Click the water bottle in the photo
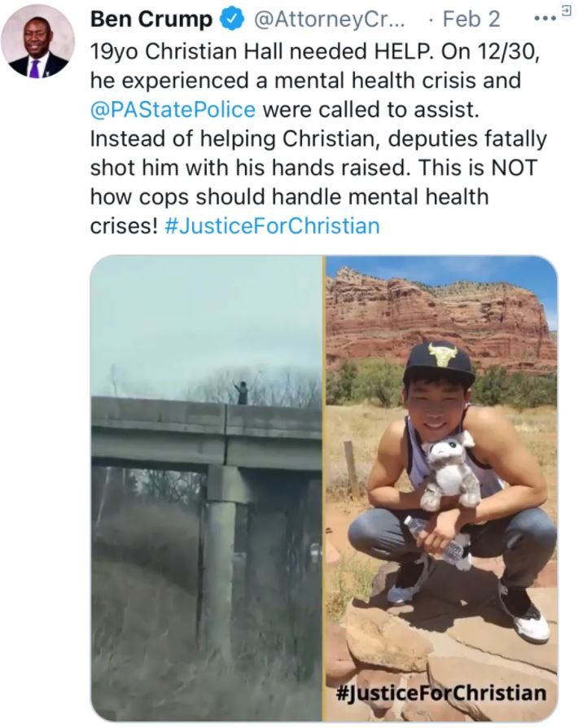This screenshot has height=728, width=587. (437, 540)
